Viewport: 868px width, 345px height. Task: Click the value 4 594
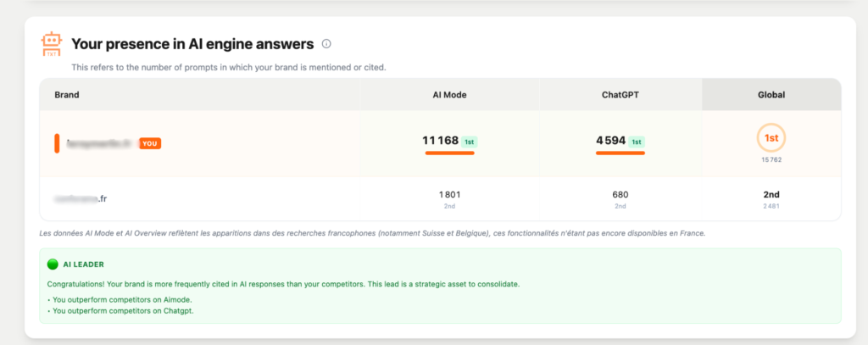pos(610,141)
